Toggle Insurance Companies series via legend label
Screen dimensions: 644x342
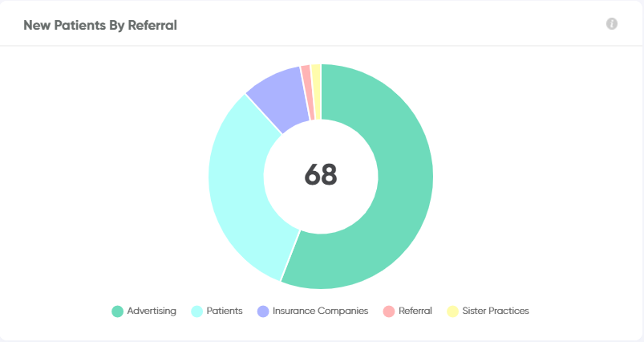(x=320, y=311)
